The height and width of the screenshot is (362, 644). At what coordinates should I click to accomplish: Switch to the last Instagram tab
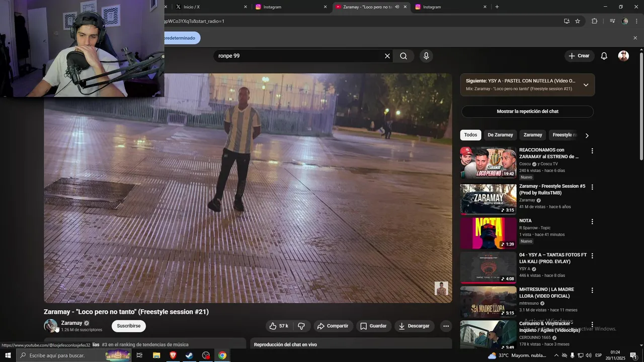tap(450, 7)
